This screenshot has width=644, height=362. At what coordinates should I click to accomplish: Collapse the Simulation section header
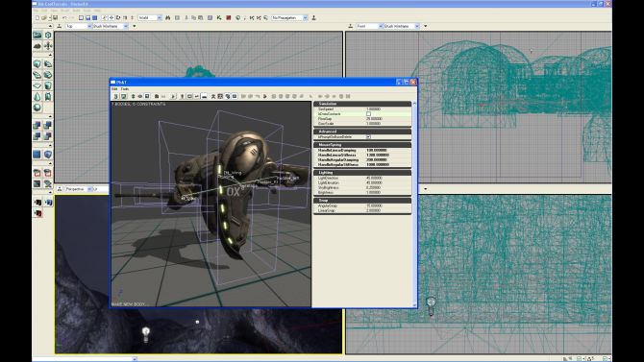pos(362,104)
